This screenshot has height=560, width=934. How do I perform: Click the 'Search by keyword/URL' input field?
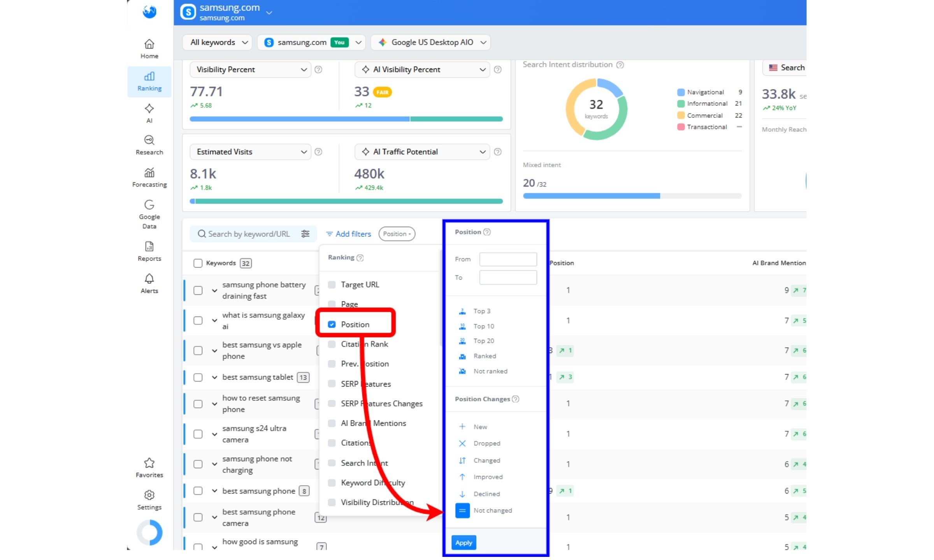pos(247,234)
